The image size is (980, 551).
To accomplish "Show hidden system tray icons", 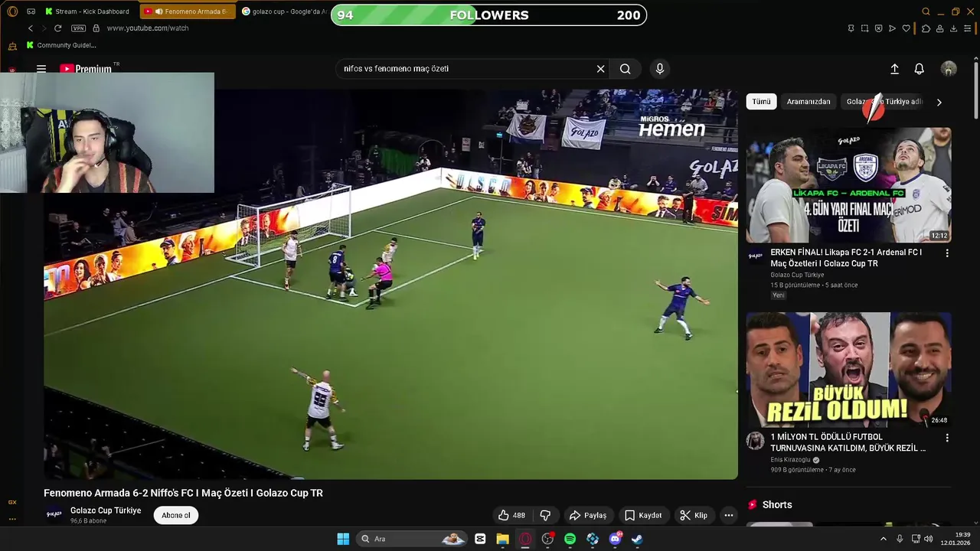I will (883, 539).
